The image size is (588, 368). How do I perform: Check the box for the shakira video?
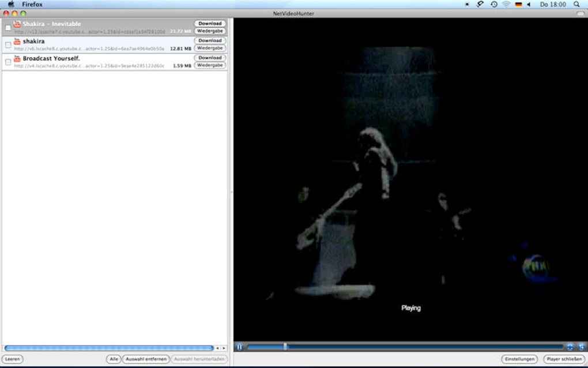pyautogui.click(x=8, y=45)
